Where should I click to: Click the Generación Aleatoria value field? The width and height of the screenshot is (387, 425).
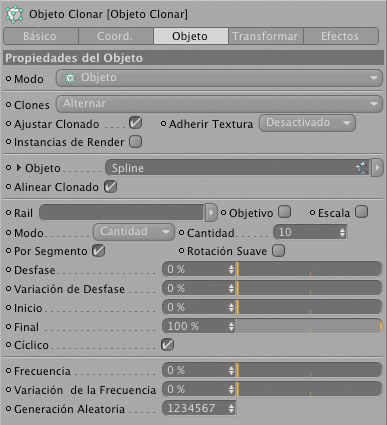coord(199,408)
